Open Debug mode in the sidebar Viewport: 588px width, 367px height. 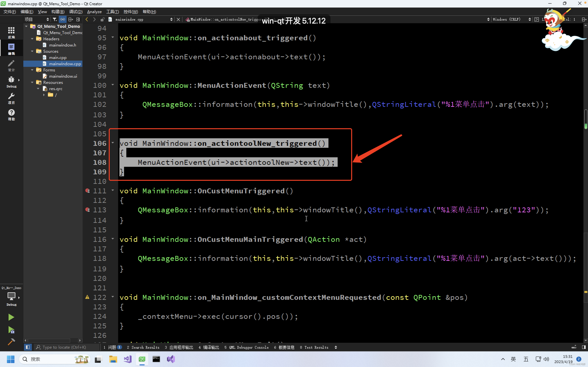click(x=11, y=82)
